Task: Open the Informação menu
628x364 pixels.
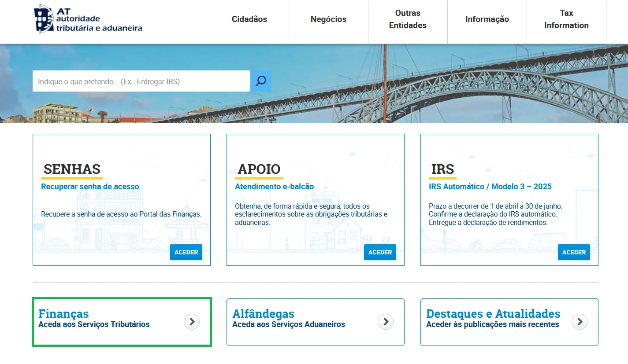Action: 487,19
